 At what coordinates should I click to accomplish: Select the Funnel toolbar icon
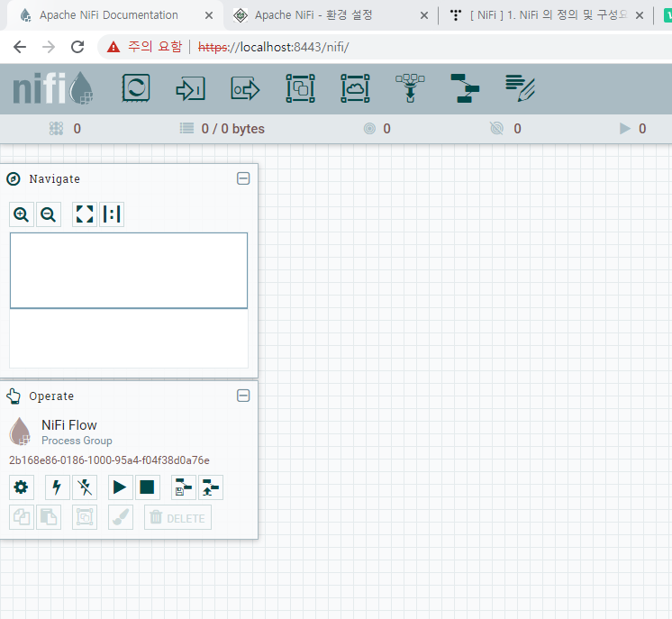pos(410,88)
